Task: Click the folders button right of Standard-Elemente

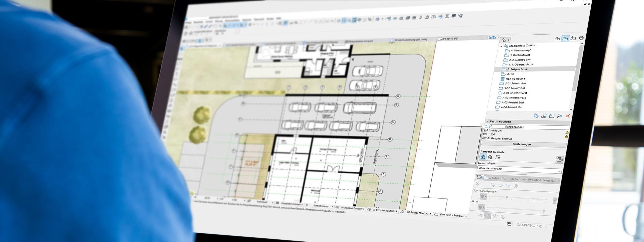Action: click(x=559, y=159)
